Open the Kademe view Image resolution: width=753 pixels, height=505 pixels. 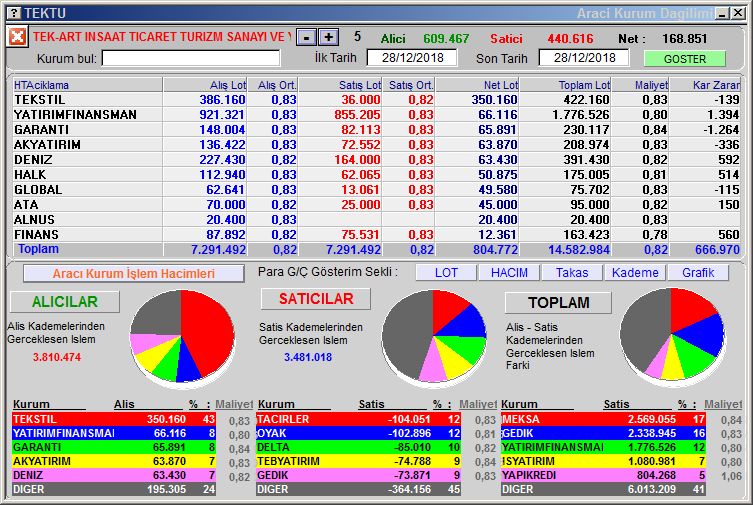pos(635,273)
